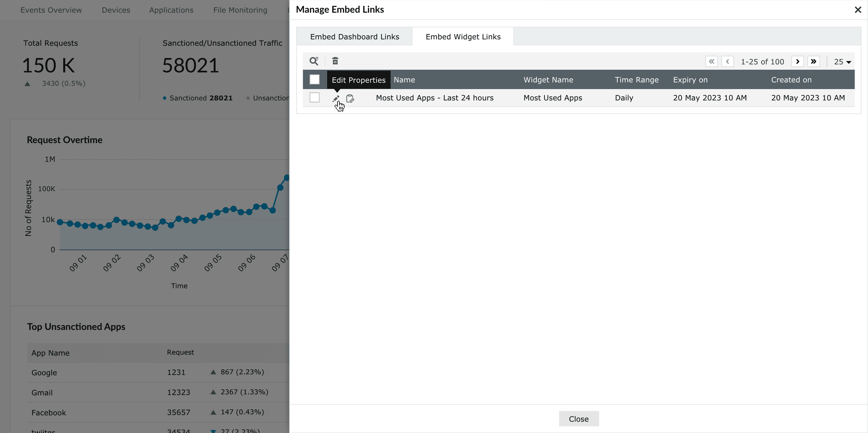Click the Close button at the bottom

pyautogui.click(x=579, y=419)
